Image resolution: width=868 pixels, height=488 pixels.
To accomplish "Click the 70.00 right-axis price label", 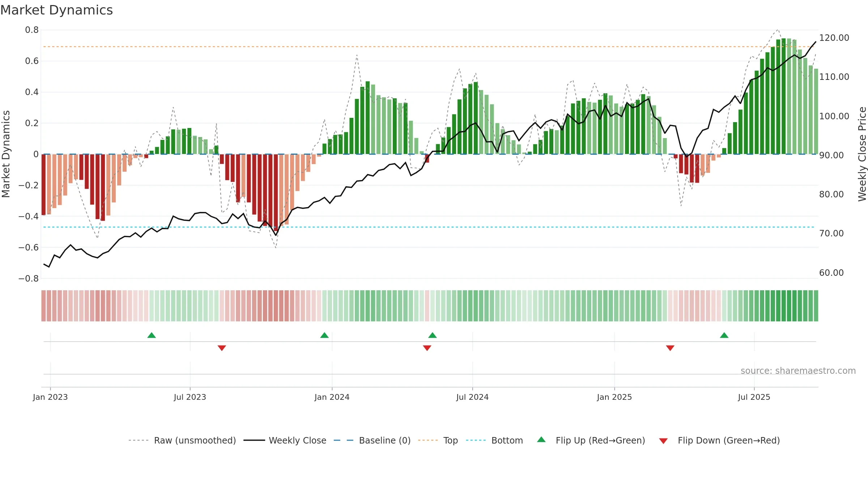I will [x=831, y=233].
